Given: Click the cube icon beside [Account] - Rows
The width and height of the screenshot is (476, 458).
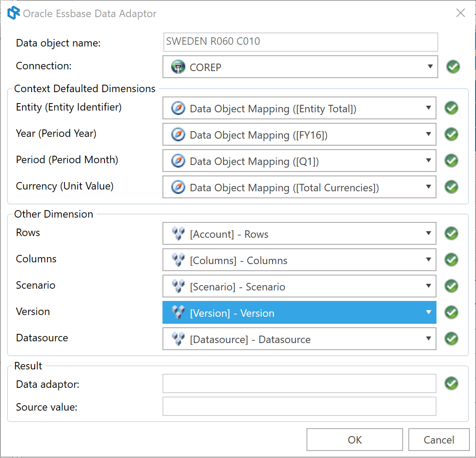Looking at the screenshot, I should click(x=178, y=233).
